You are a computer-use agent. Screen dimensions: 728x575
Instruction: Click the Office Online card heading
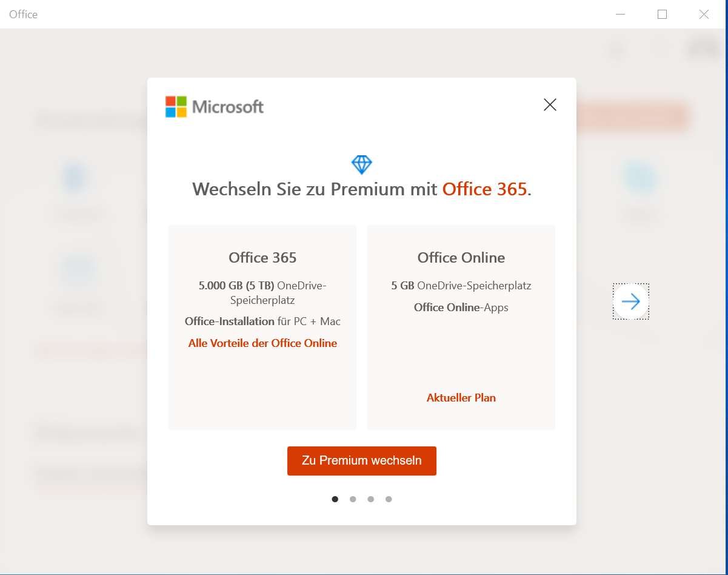click(x=461, y=258)
